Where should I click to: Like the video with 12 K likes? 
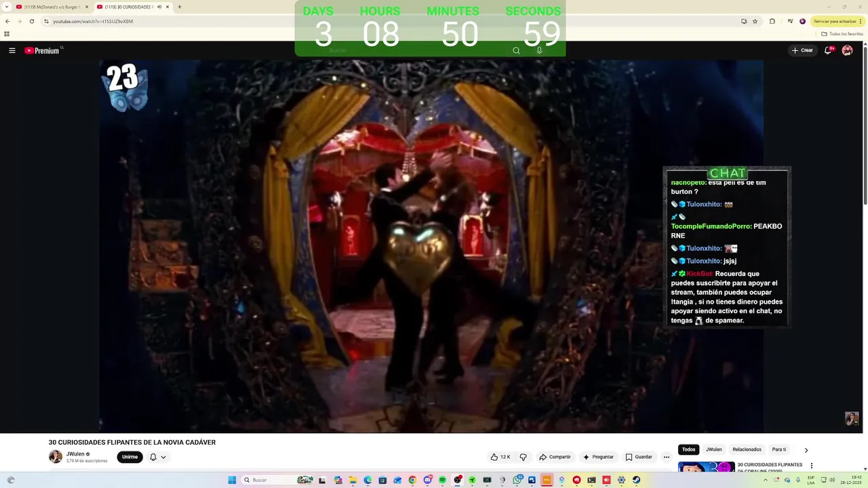pyautogui.click(x=500, y=457)
